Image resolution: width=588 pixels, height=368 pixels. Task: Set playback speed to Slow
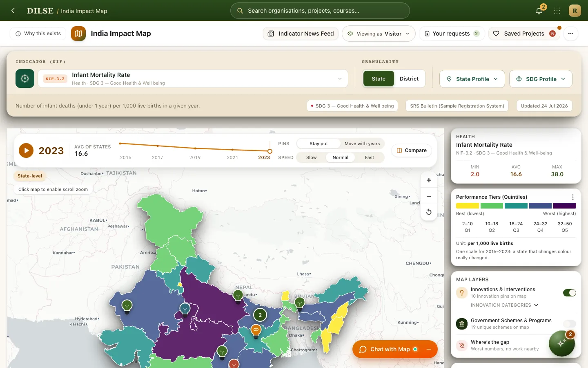312,157
